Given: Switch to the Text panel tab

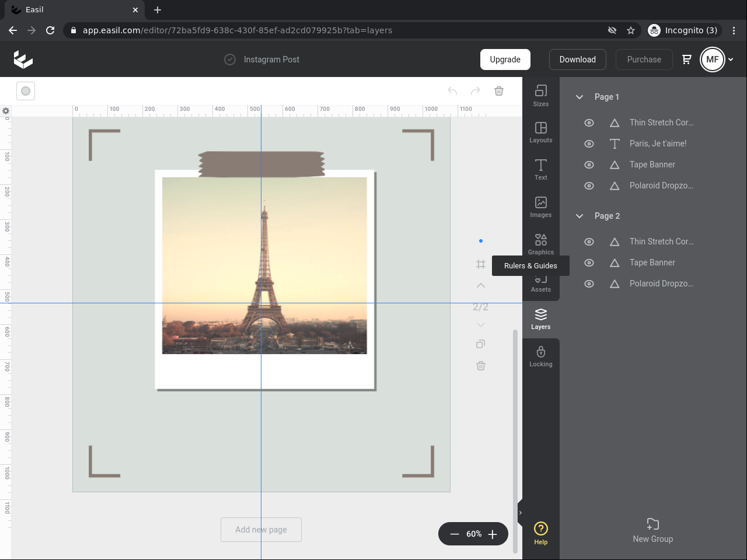Looking at the screenshot, I should tap(540, 170).
